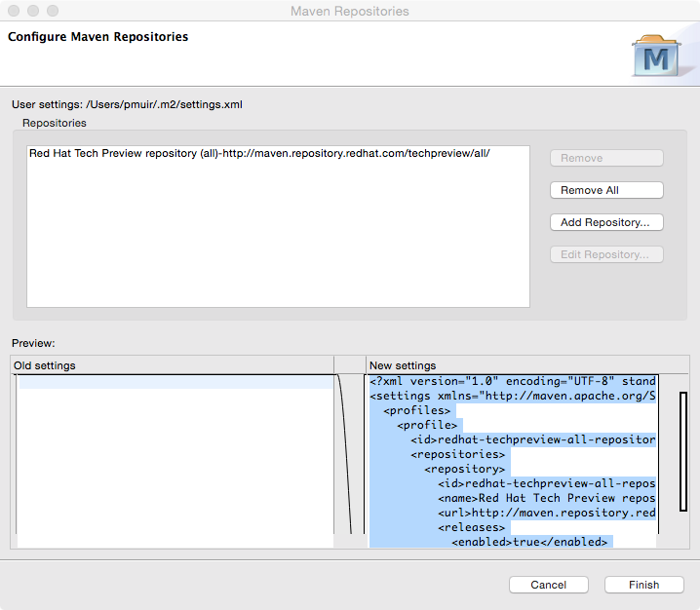Screen dimensions: 700x610
Task: Click inside the empty Old settings pane
Action: click(175, 458)
